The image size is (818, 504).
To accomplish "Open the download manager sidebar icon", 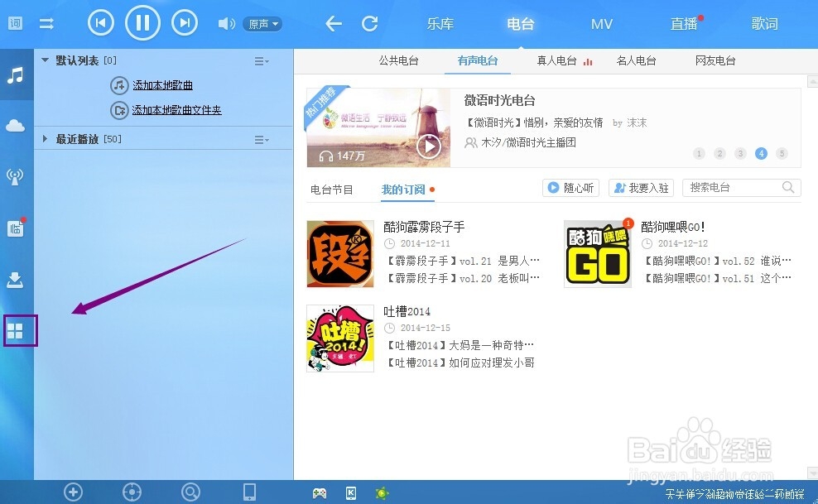I will (15, 280).
